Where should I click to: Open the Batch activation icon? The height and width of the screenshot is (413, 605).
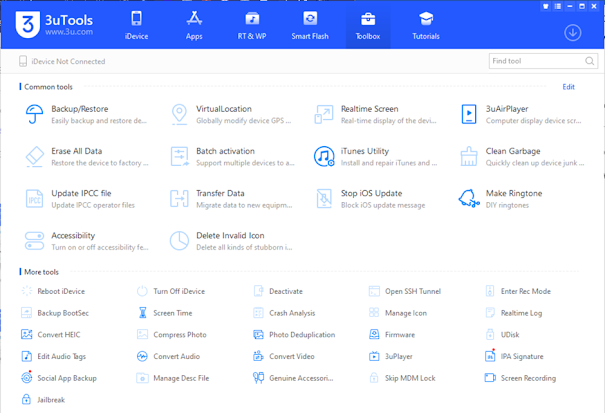pos(179,156)
